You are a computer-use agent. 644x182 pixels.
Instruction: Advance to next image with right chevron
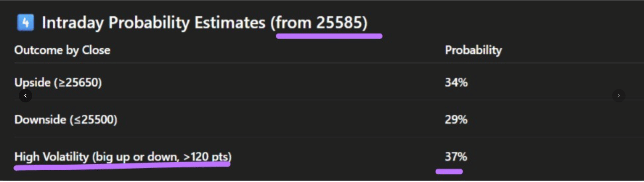click(618, 96)
